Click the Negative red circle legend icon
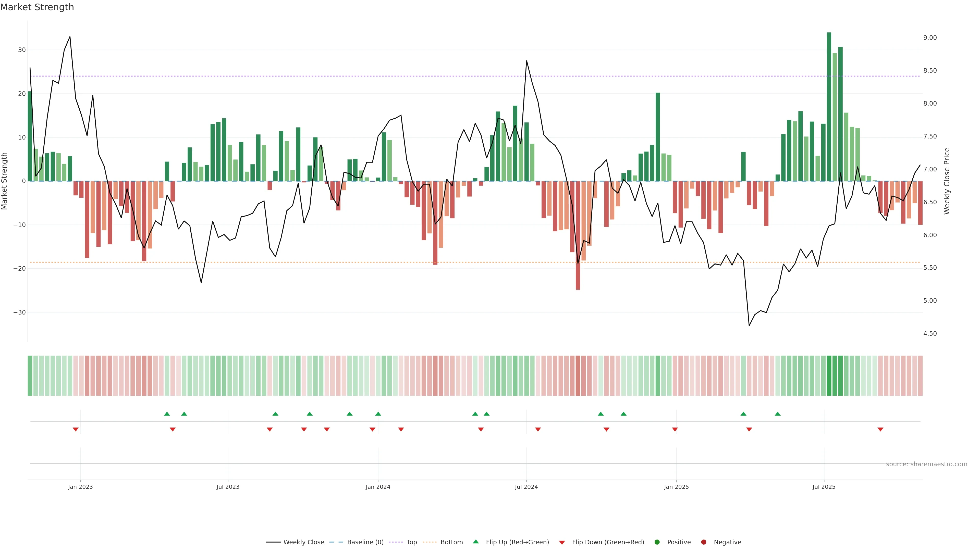 pyautogui.click(x=703, y=542)
